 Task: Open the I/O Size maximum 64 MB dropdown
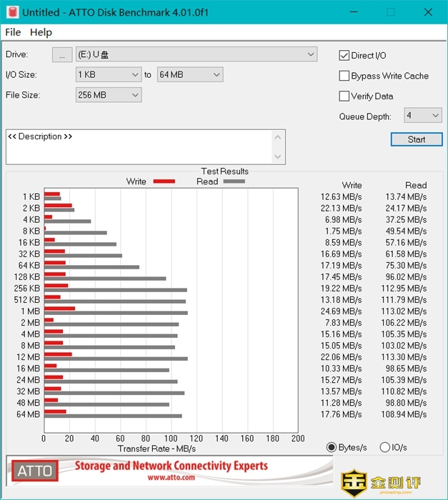click(216, 74)
